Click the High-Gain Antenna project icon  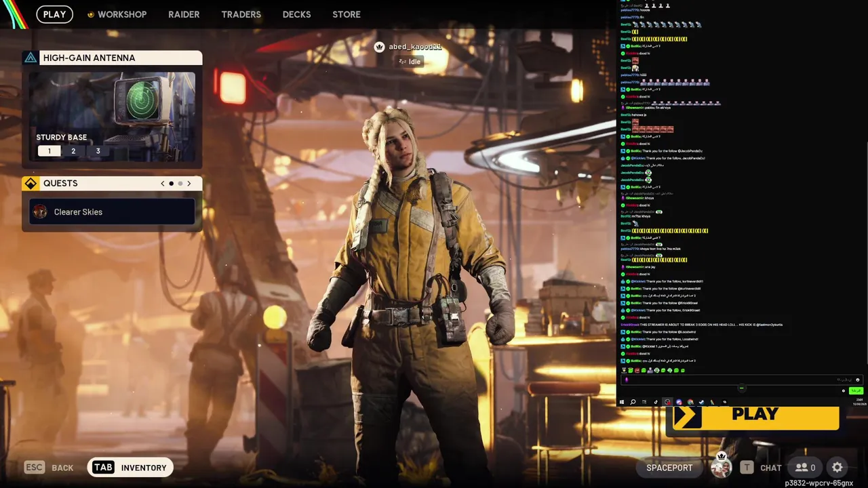tap(31, 58)
